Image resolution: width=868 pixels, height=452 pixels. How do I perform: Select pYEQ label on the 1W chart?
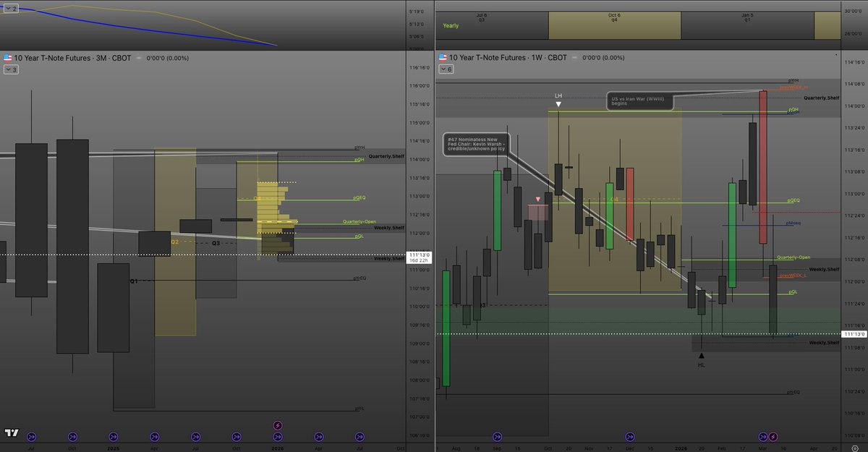click(793, 392)
